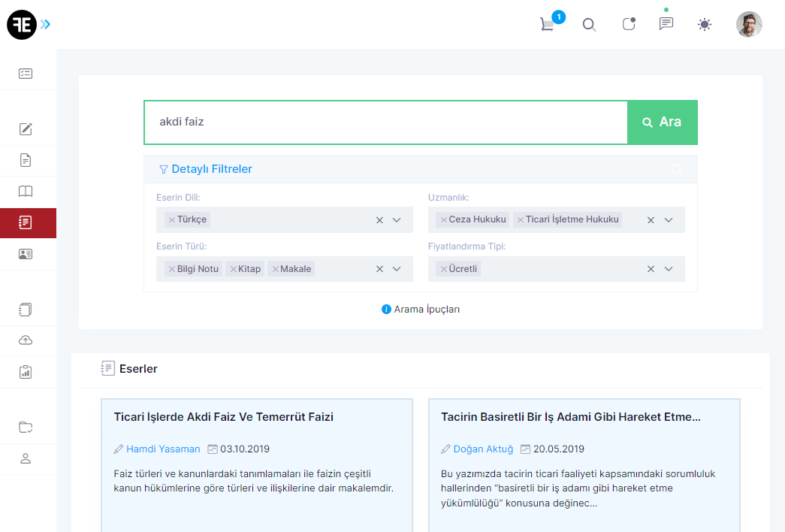Image resolution: width=785 pixels, height=532 pixels.
Task: Click the akdi faiz search field
Action: tap(385, 122)
